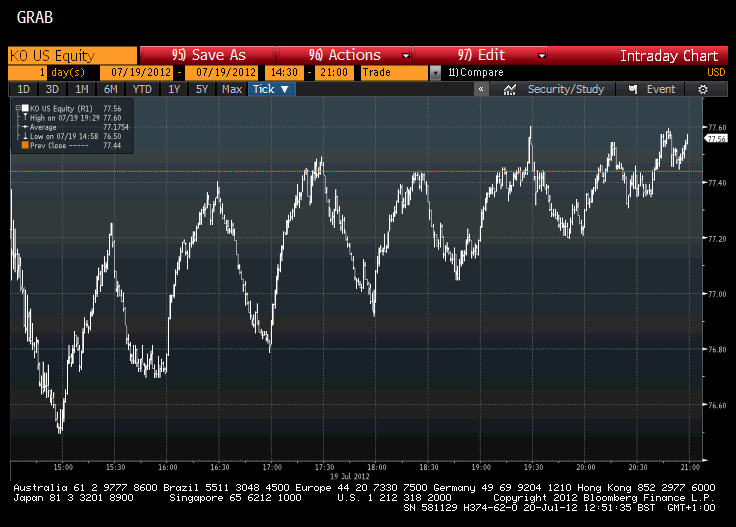The width and height of the screenshot is (736, 527).
Task: Click the Security/Study chart icon
Action: pyautogui.click(x=510, y=89)
